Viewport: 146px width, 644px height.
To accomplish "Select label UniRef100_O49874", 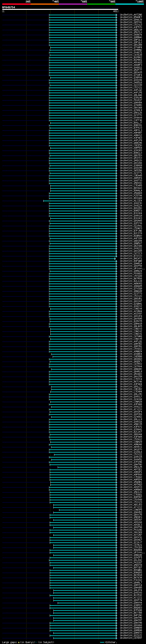I will 131,35.
